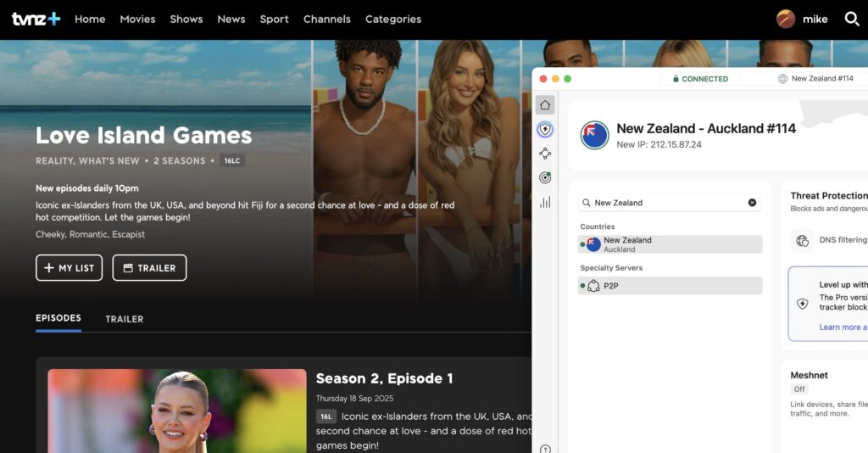Click the TVNZ+ logo

36,19
